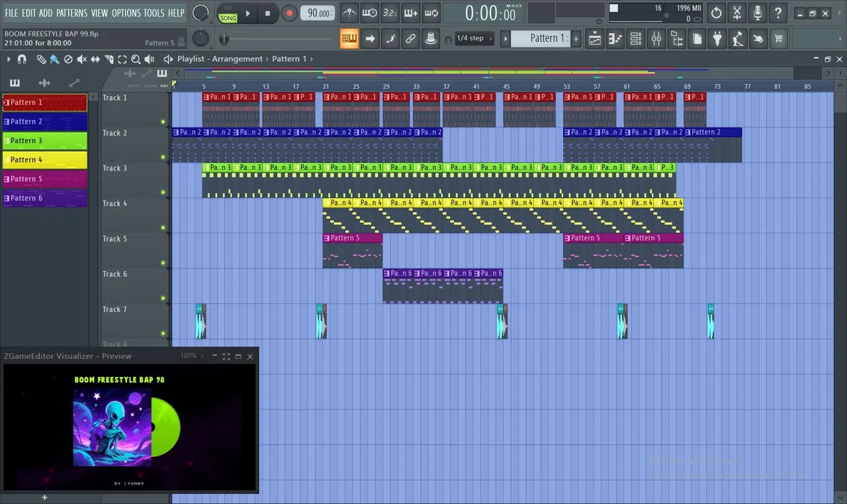Open the 1/4 step snap dropdown
Image resolution: width=847 pixels, height=504 pixels.
point(474,38)
